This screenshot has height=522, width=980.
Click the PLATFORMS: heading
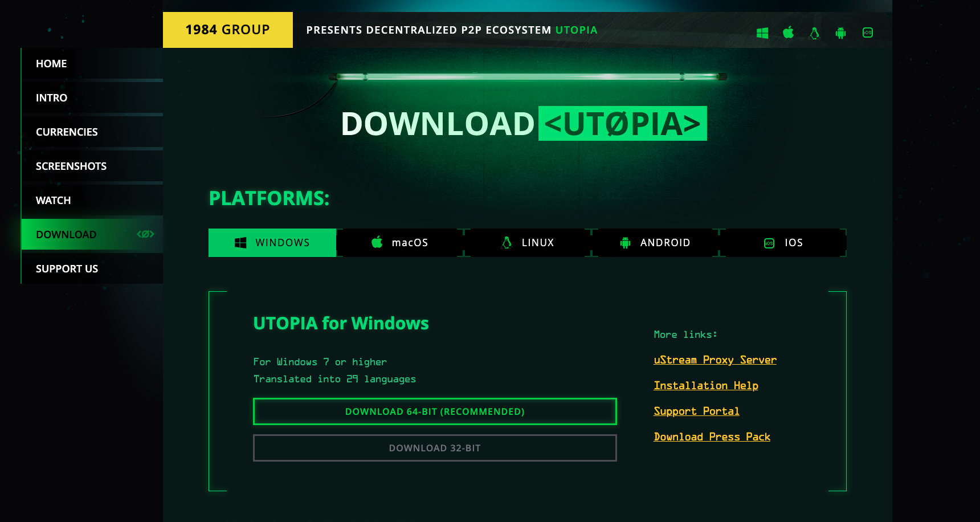(x=269, y=198)
